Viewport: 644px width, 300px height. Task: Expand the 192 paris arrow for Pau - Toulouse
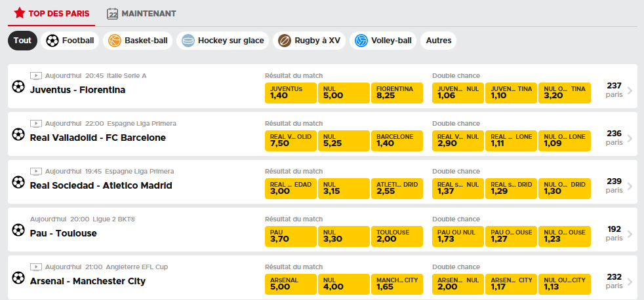tap(630, 234)
